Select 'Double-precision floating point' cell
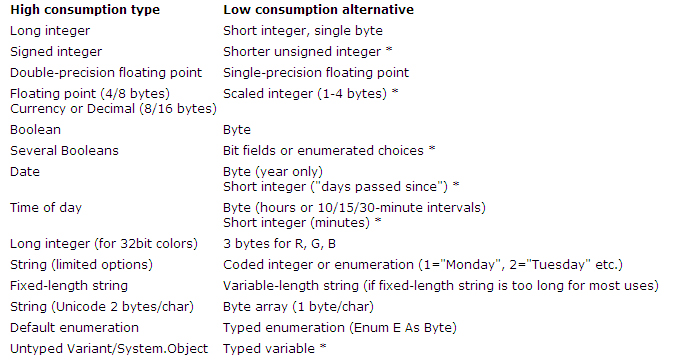The width and height of the screenshot is (673, 361). click(x=106, y=73)
